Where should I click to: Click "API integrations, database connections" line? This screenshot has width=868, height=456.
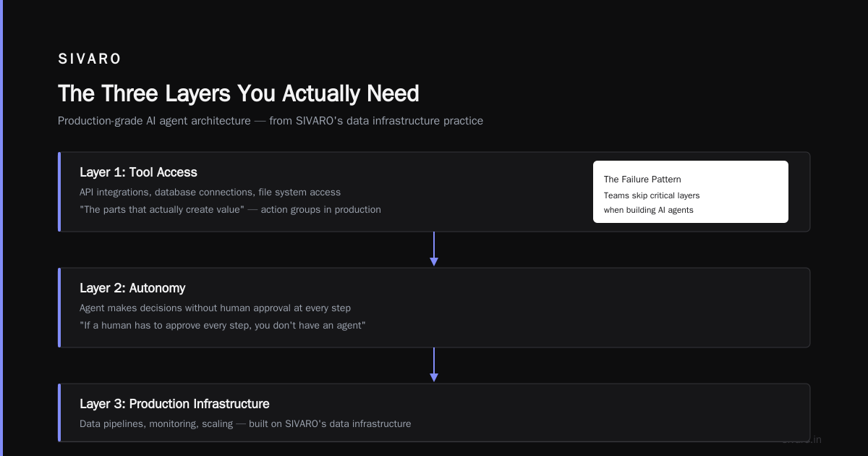(210, 193)
